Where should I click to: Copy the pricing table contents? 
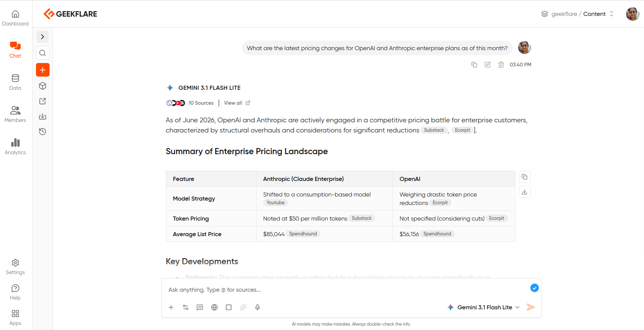pos(525,177)
